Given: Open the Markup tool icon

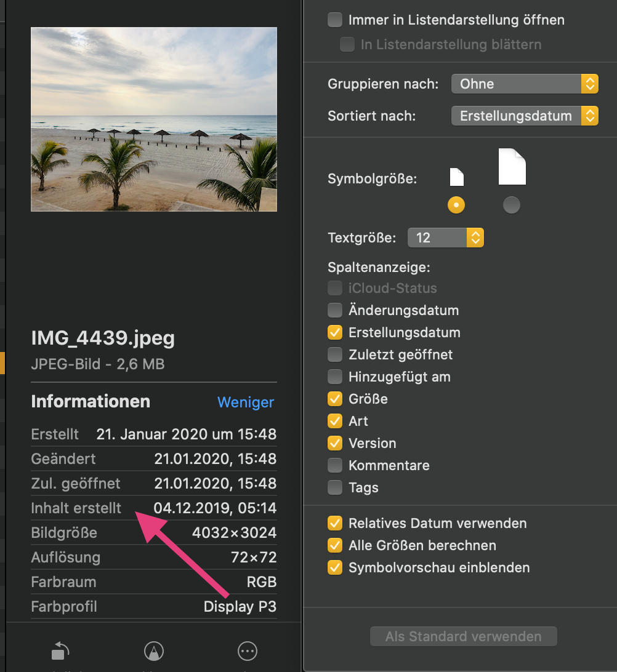Looking at the screenshot, I should pos(153,650).
